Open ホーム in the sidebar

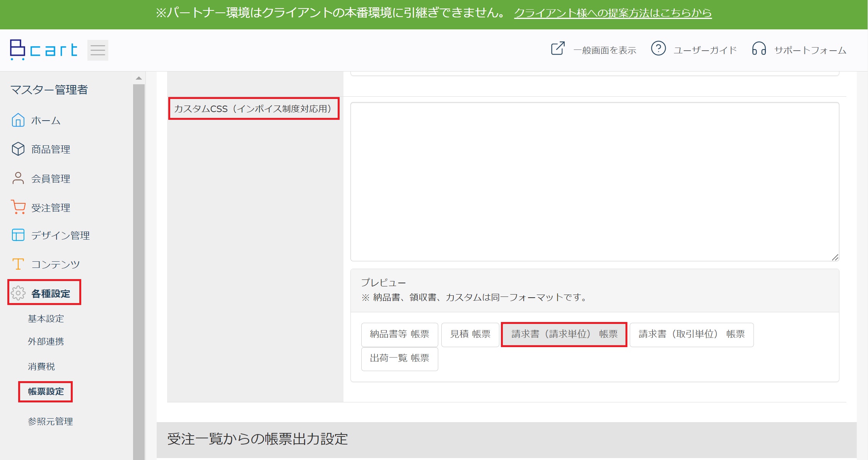[46, 121]
